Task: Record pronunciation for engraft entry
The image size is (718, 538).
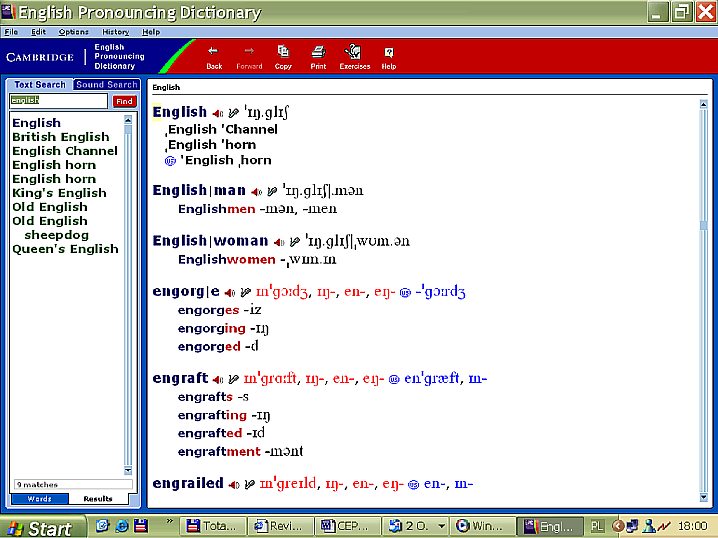Action: pyautogui.click(x=234, y=379)
